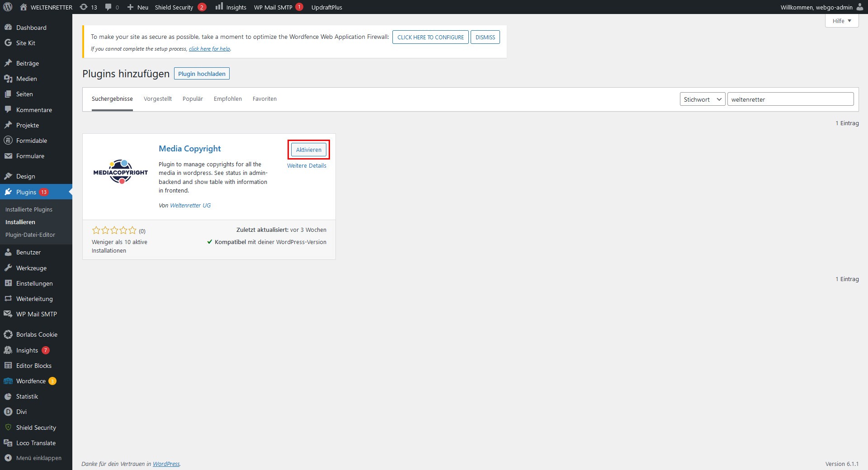
Task: Open the Formidable icon in sidebar
Action: (8, 141)
